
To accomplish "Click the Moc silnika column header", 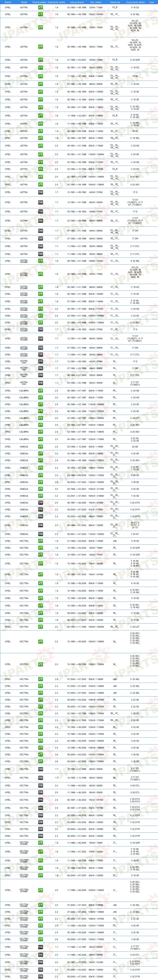I will [96, 2].
